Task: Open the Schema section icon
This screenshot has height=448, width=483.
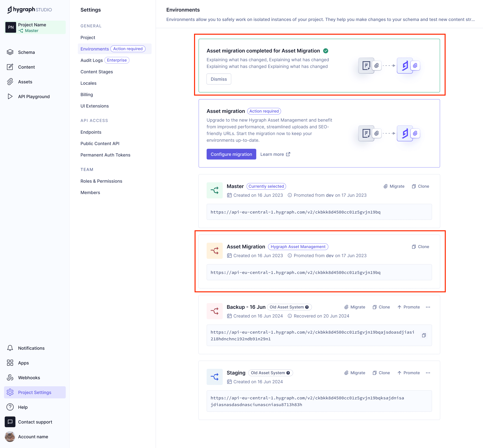Action: click(10, 52)
